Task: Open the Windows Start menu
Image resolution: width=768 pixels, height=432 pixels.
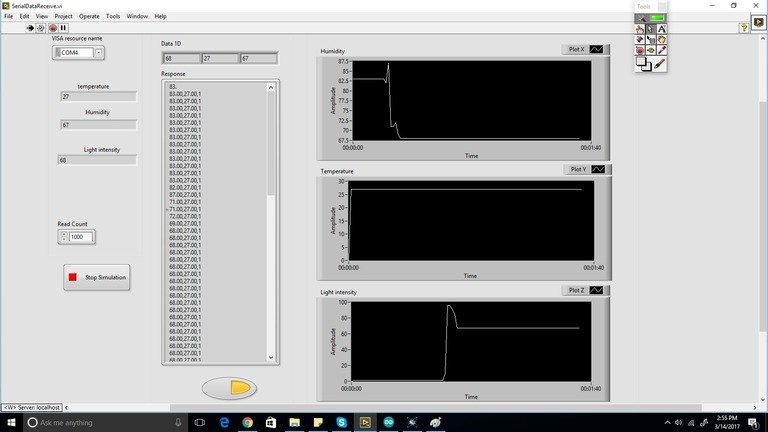Action: (x=11, y=422)
